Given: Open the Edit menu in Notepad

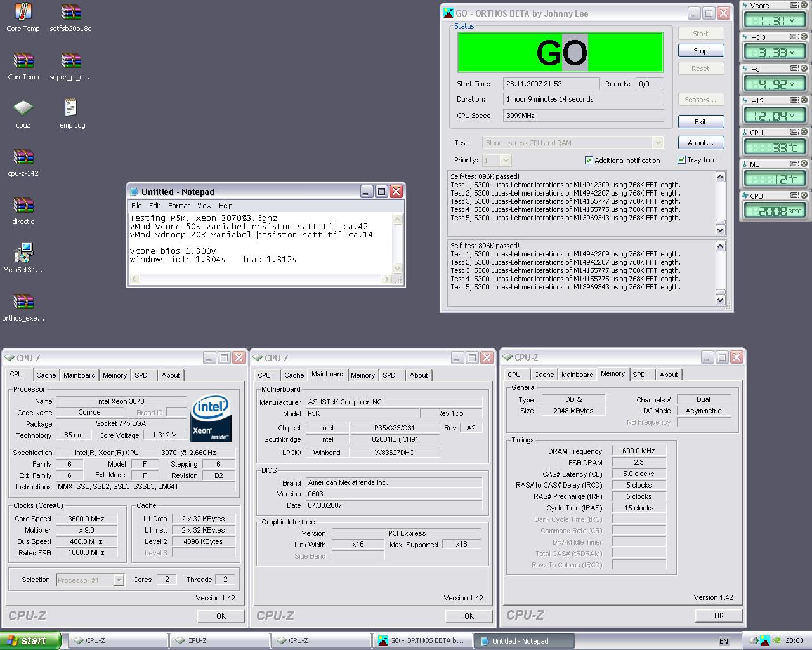Looking at the screenshot, I should [x=155, y=206].
